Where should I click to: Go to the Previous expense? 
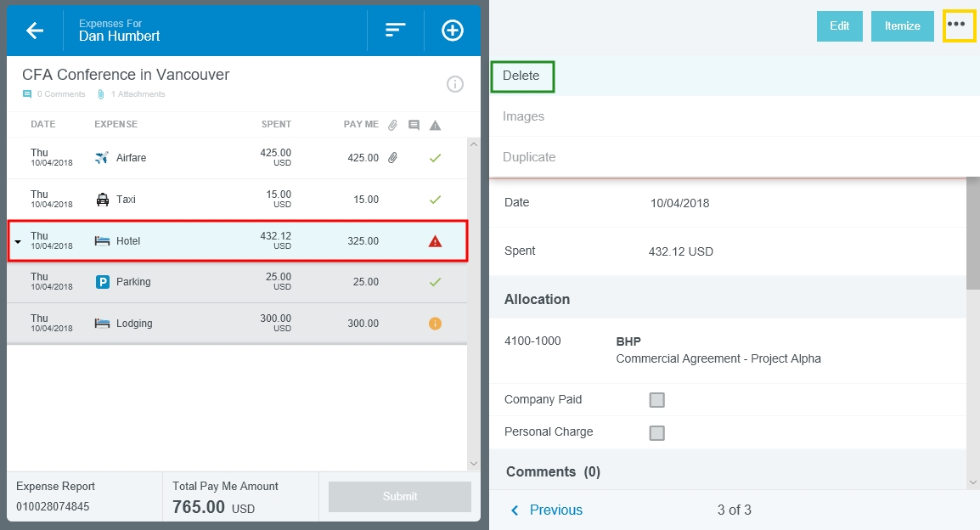[547, 510]
